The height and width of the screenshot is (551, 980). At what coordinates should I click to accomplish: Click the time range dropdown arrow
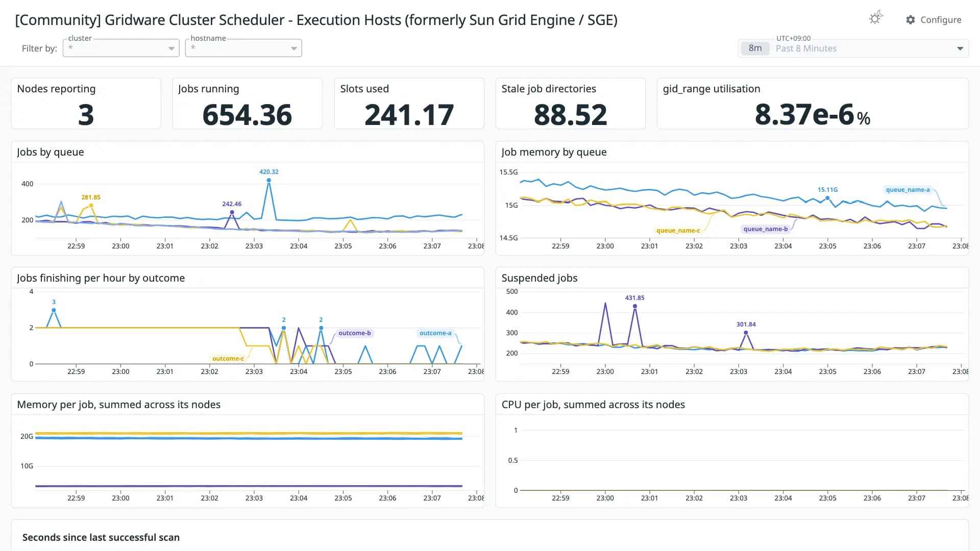coord(960,48)
